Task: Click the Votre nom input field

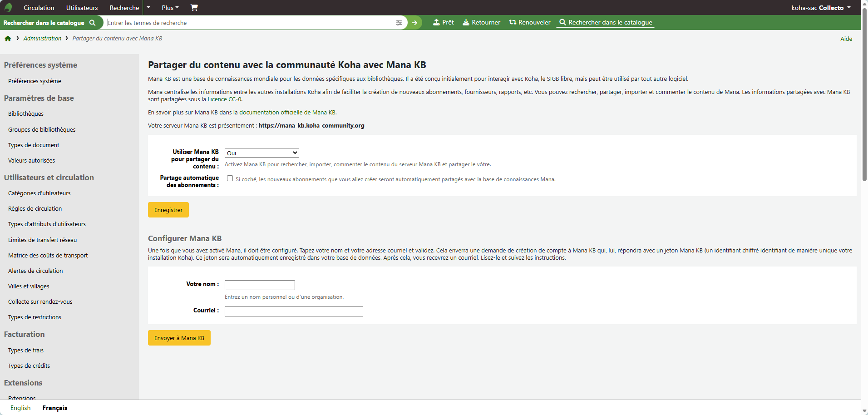Action: 260,285
